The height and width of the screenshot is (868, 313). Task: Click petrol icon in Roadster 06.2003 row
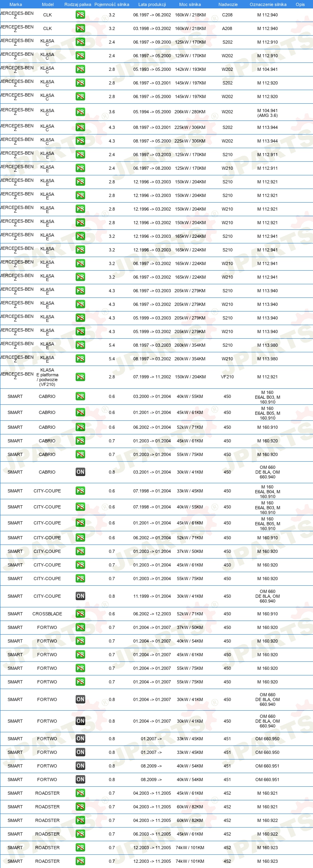click(80, 834)
